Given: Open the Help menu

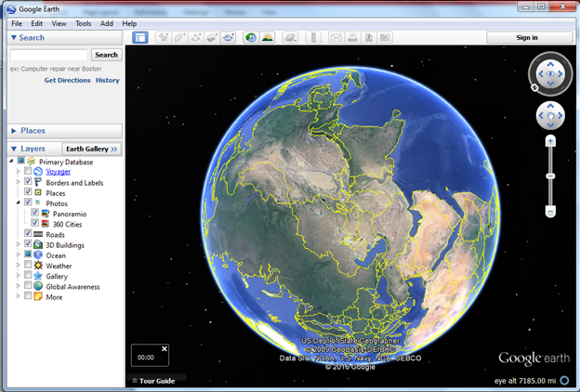Looking at the screenshot, I should [129, 23].
